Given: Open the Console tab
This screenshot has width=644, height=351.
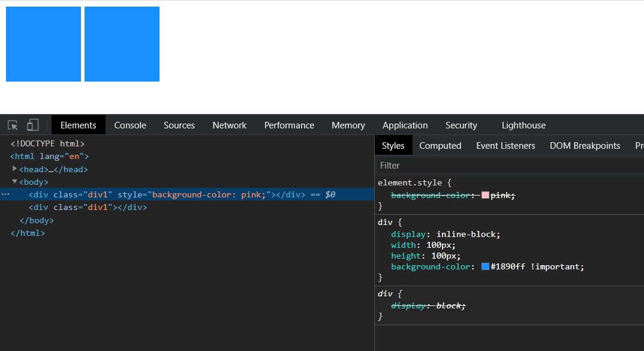Looking at the screenshot, I should pyautogui.click(x=130, y=125).
